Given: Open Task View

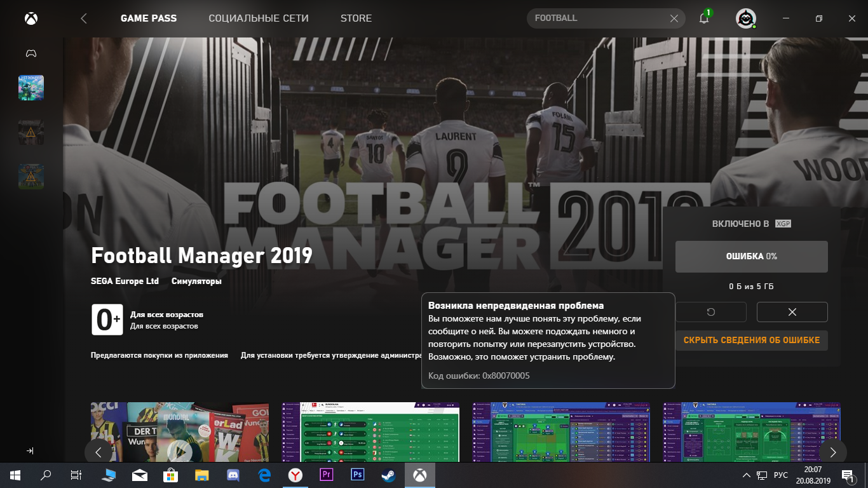Looking at the screenshot, I should 76,475.
